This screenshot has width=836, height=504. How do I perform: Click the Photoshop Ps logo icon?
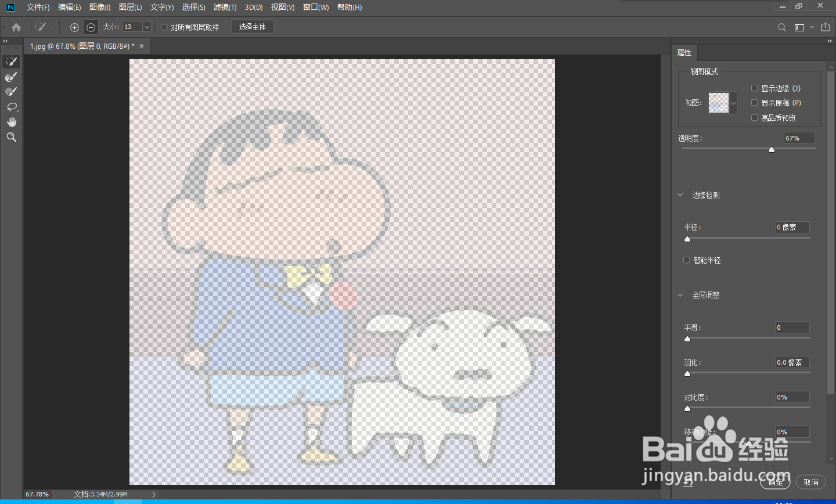click(x=10, y=7)
